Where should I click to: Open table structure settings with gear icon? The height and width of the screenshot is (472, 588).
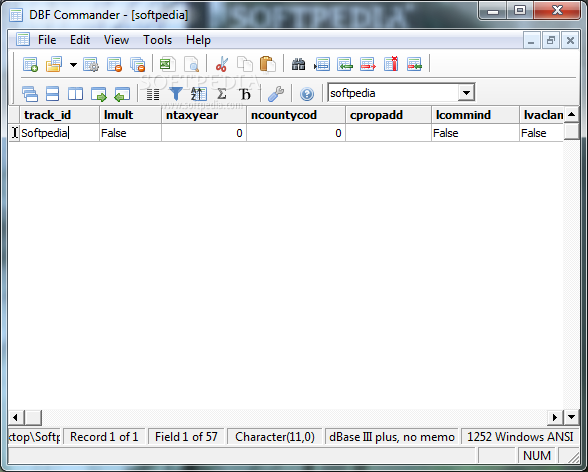click(x=91, y=64)
